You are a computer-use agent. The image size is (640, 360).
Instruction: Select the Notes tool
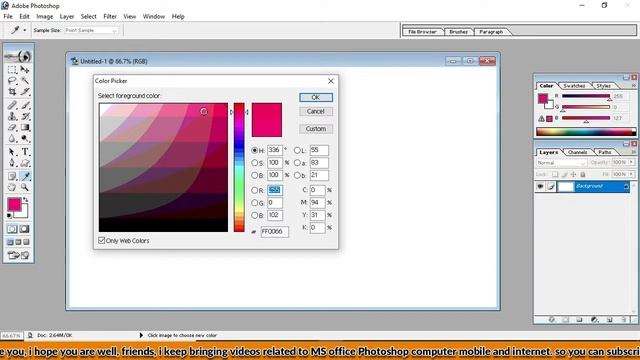click(12, 176)
